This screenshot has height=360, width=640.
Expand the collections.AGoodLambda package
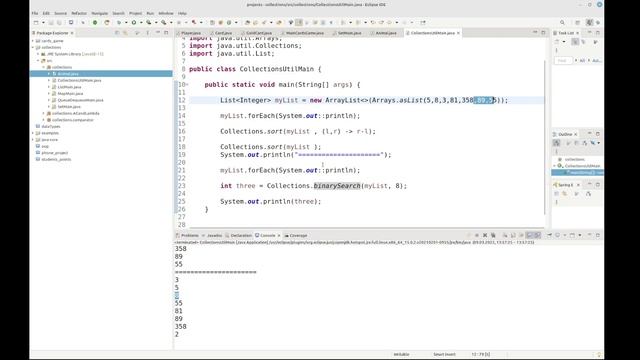44,113
